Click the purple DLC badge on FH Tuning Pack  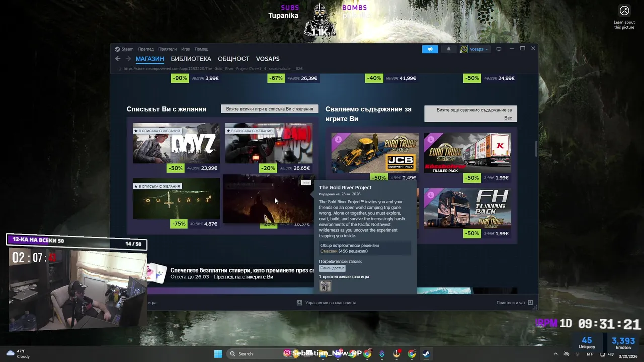tap(430, 194)
